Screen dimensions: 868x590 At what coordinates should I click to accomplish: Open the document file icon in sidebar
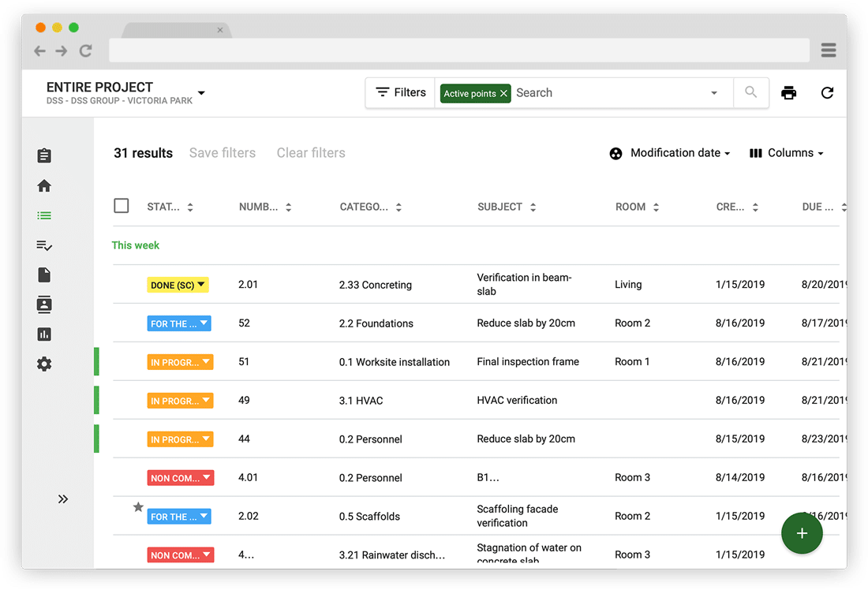tap(44, 274)
